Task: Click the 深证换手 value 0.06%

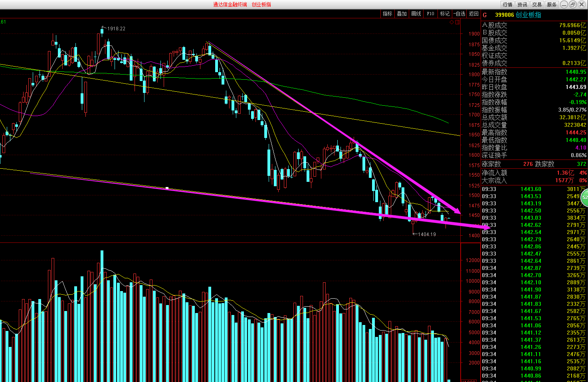Action: pos(579,155)
